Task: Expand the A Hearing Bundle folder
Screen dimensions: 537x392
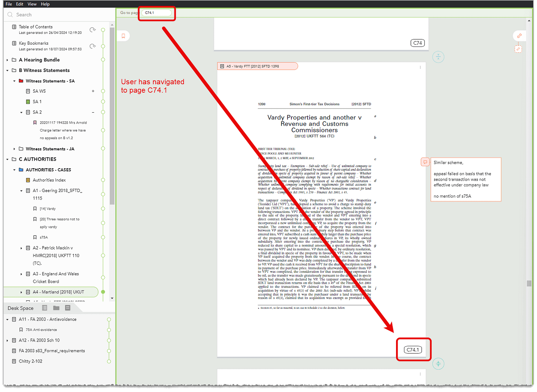Action: 7,60
